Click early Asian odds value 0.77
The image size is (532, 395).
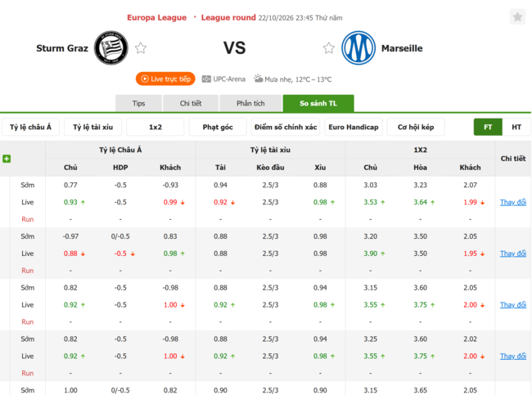point(70,185)
